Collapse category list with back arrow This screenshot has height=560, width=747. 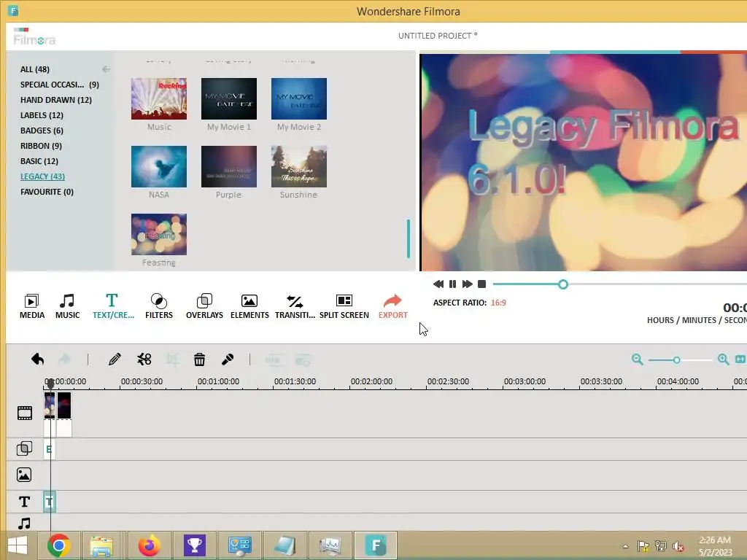click(x=106, y=69)
